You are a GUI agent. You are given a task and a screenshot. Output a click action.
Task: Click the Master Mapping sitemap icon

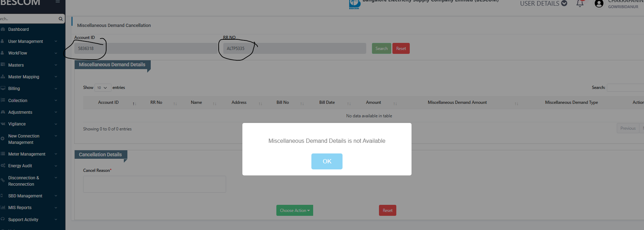2,77
